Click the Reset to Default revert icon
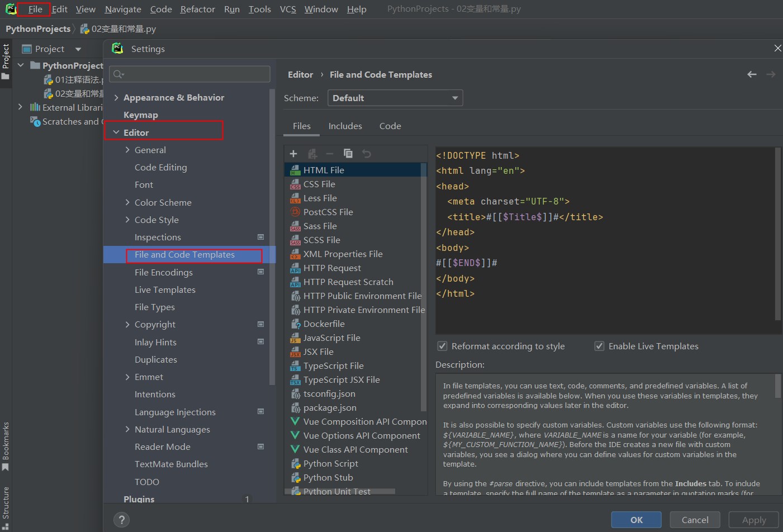 pyautogui.click(x=366, y=154)
